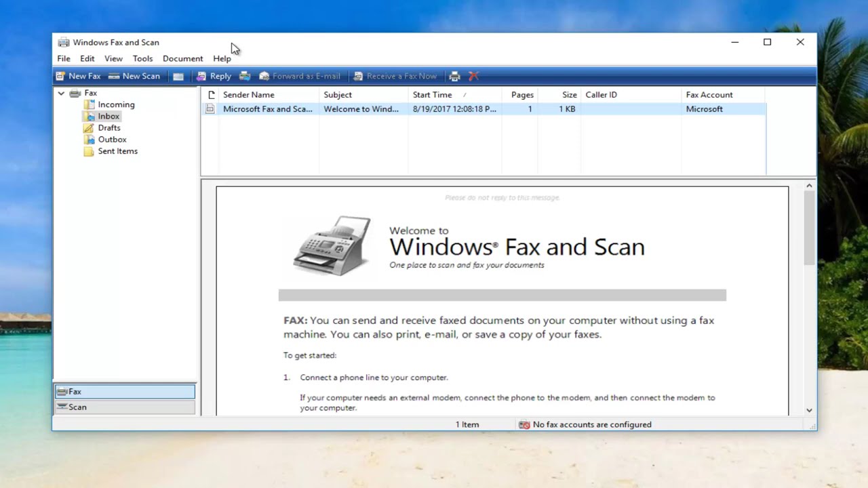Click the Print toolbar icon
Screen dimensions: 868x488
point(455,76)
